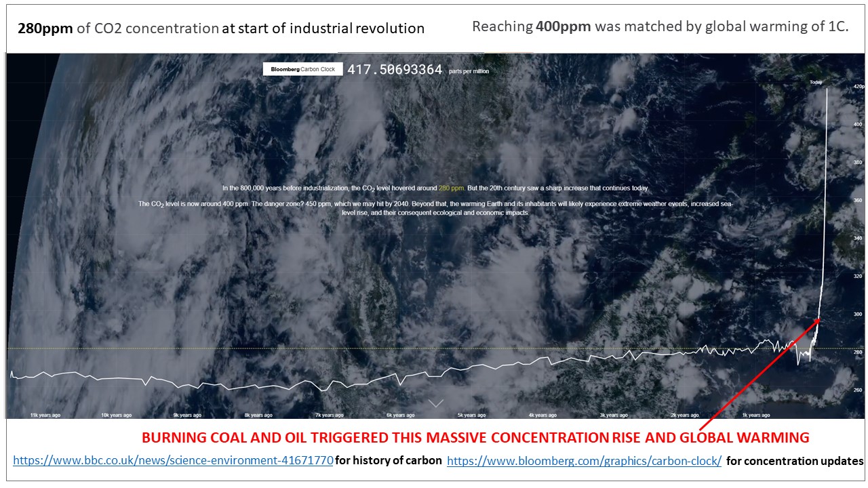
Task: Click the 'danger zone? 450 ppm' paragraph
Action: [435, 208]
